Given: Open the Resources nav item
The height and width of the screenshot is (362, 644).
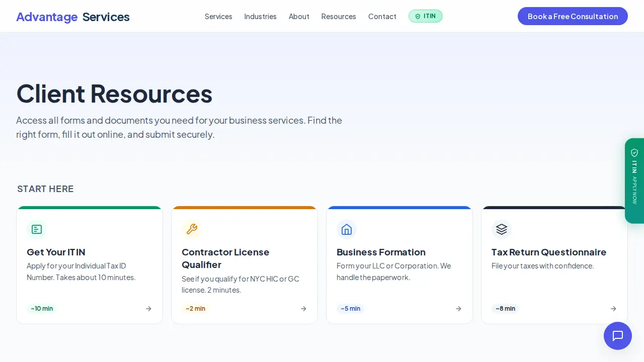Looking at the screenshot, I should tap(339, 17).
